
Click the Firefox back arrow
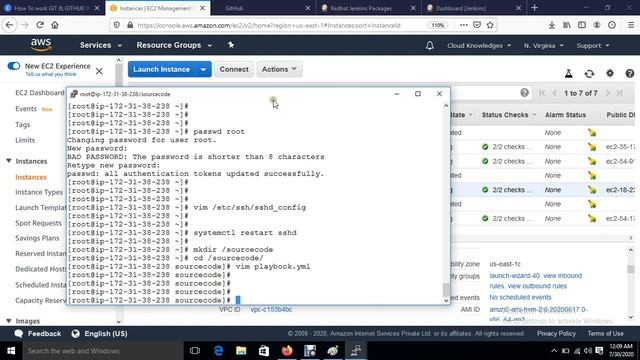tap(9, 25)
